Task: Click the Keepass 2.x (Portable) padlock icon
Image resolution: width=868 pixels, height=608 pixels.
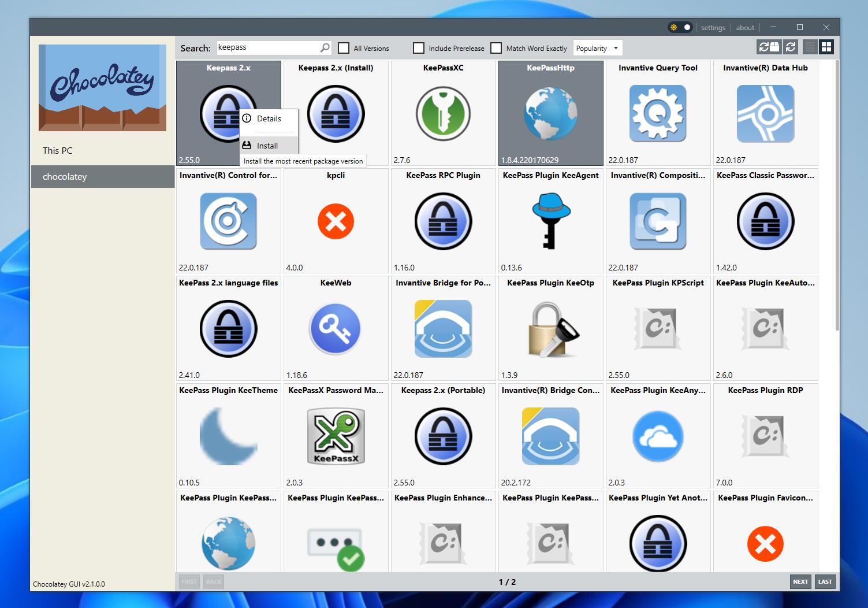Action: pos(443,436)
